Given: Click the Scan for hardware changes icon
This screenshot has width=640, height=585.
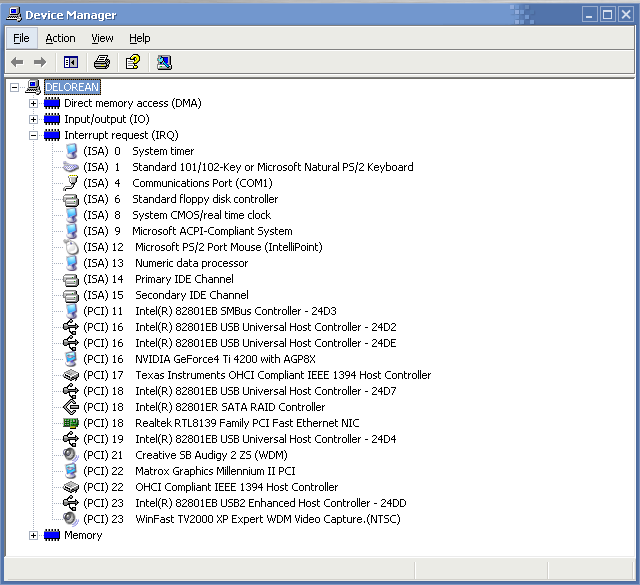Looking at the screenshot, I should click(164, 62).
